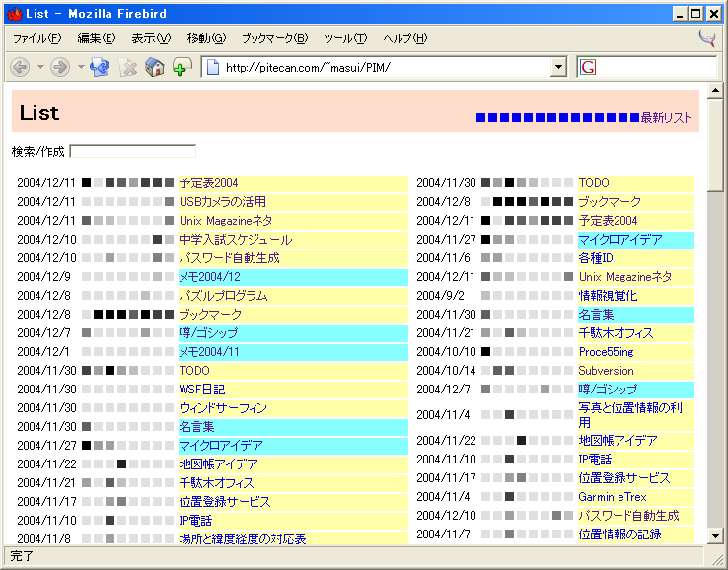Click the last blue square before 最新リスト
Viewport: 728px width, 570px height.
coord(634,118)
